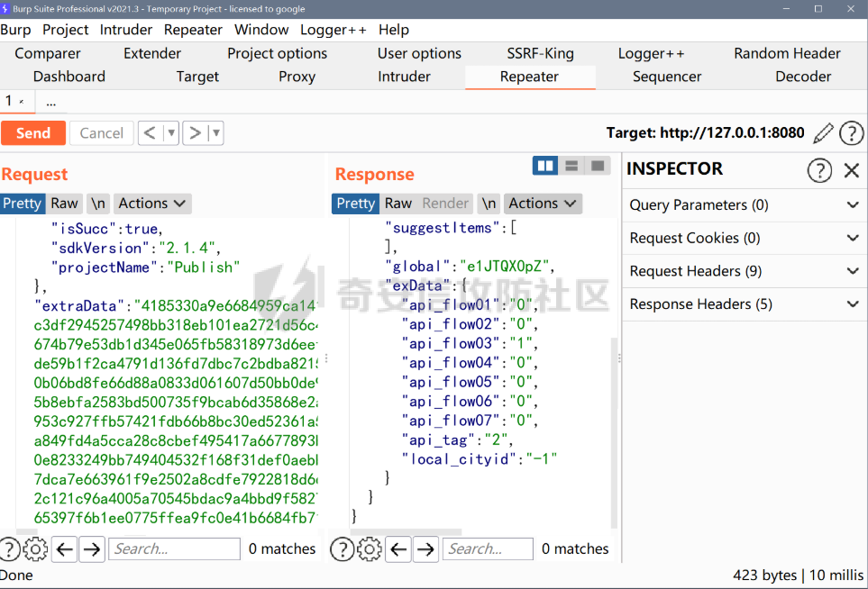This screenshot has width=868, height=589.
Task: Open the Intruder menu
Action: [x=125, y=30]
